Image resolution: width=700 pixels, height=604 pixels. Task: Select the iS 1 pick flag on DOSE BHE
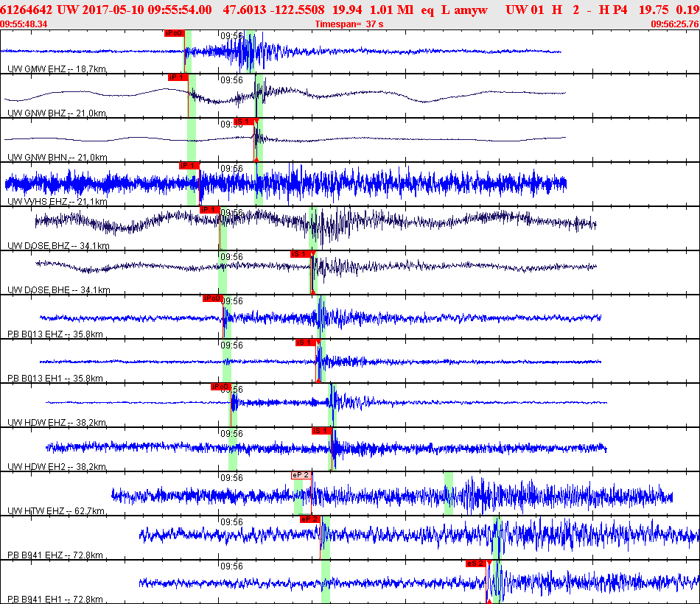click(x=300, y=254)
